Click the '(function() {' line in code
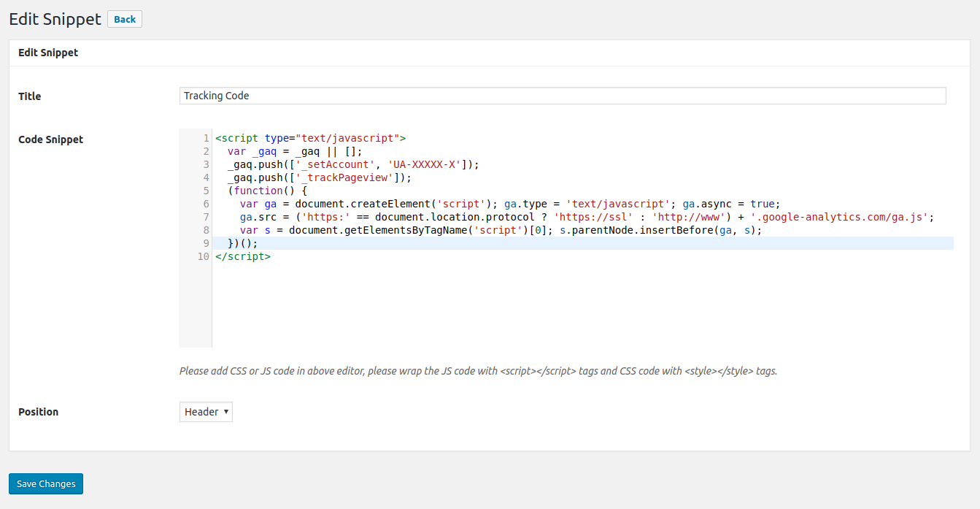 (x=267, y=191)
